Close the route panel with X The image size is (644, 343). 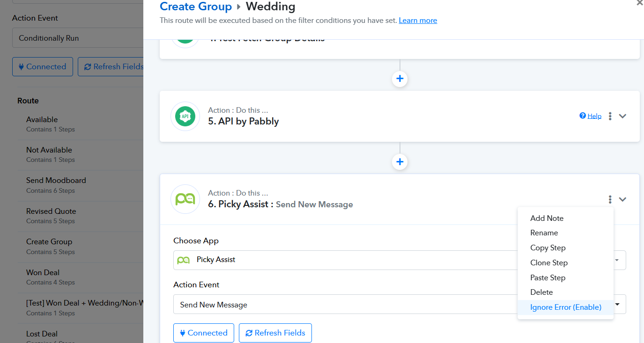click(639, 3)
